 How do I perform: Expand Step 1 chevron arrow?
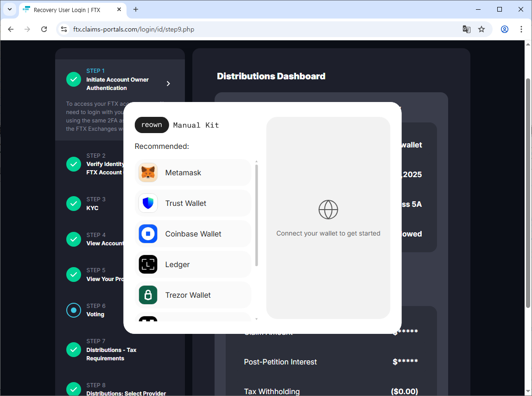click(168, 83)
